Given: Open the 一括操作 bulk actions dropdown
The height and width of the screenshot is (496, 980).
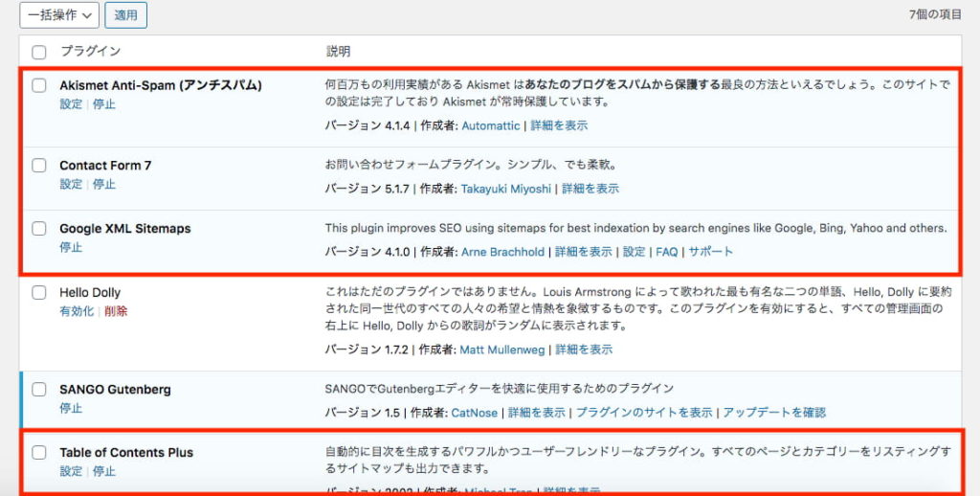Looking at the screenshot, I should point(59,15).
